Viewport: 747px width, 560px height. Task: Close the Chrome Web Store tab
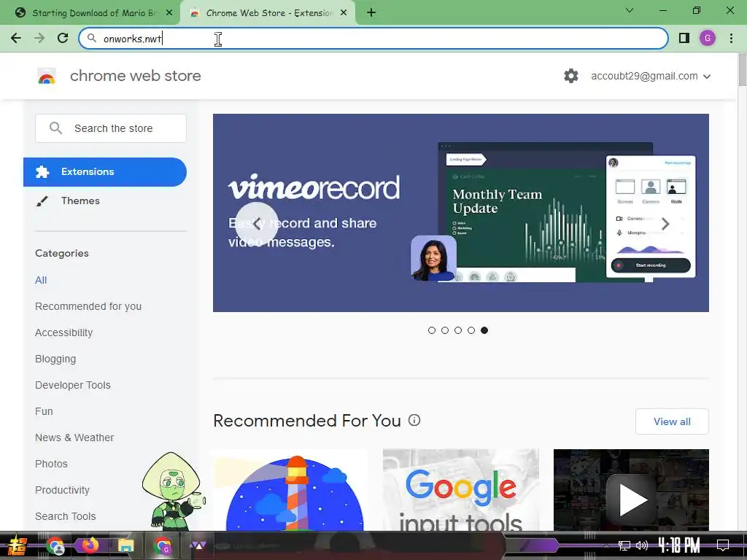coord(344,13)
